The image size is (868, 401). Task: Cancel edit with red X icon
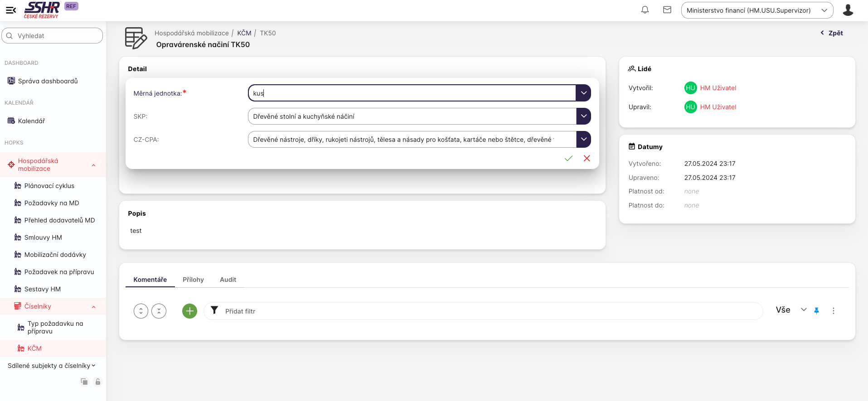pyautogui.click(x=587, y=158)
